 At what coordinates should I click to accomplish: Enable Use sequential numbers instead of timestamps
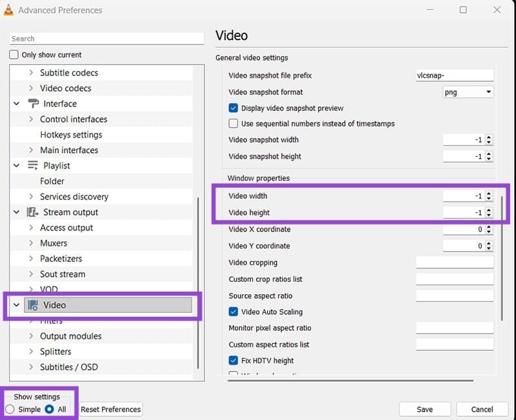(233, 123)
